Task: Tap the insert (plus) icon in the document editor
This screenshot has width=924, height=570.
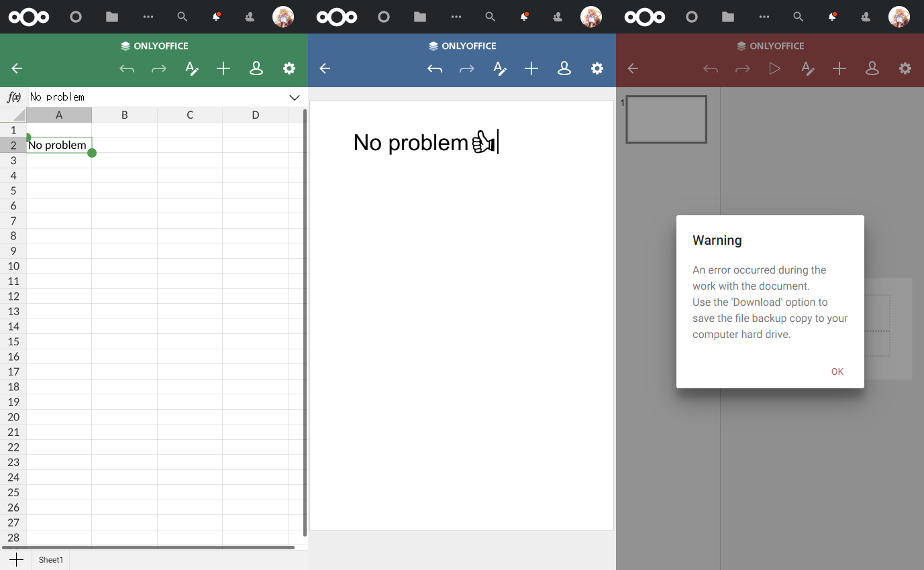Action: 531,68
